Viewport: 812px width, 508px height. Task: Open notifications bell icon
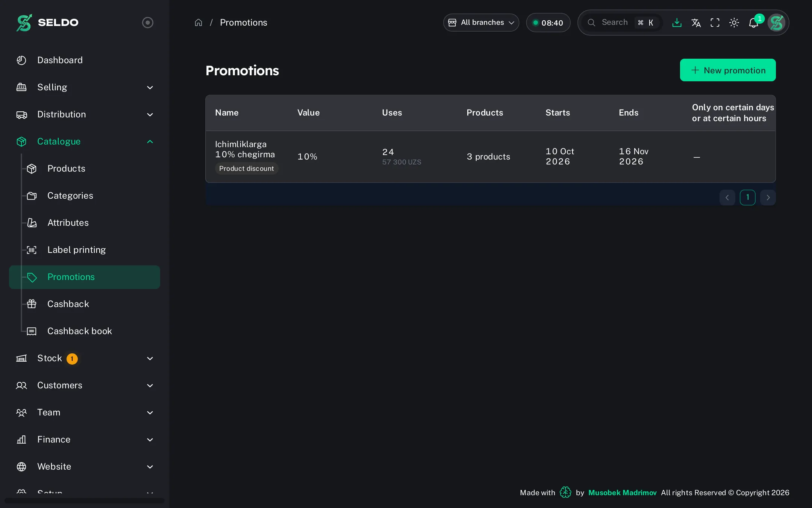[753, 23]
